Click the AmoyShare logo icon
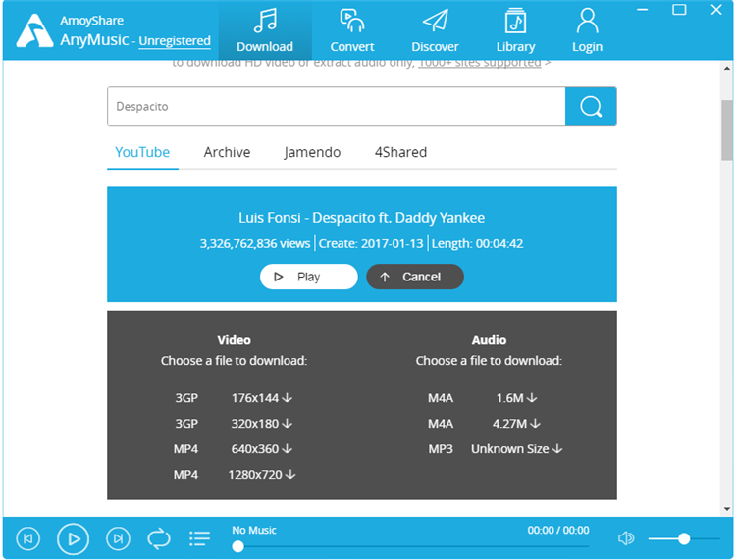 (x=33, y=31)
